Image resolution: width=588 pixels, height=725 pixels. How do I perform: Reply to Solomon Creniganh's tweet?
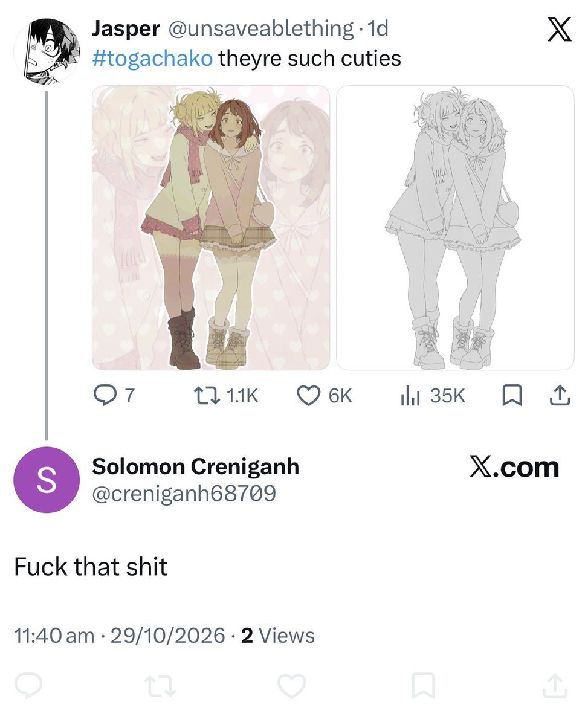point(28,686)
